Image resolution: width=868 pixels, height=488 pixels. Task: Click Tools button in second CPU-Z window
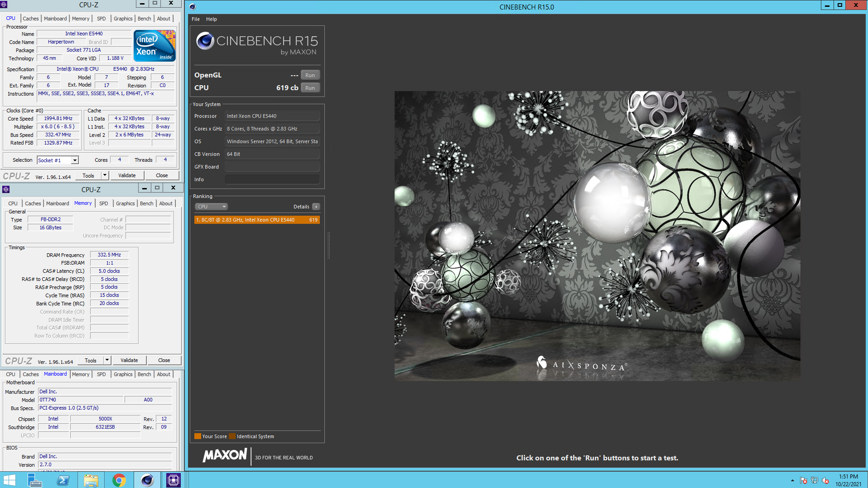coord(91,360)
